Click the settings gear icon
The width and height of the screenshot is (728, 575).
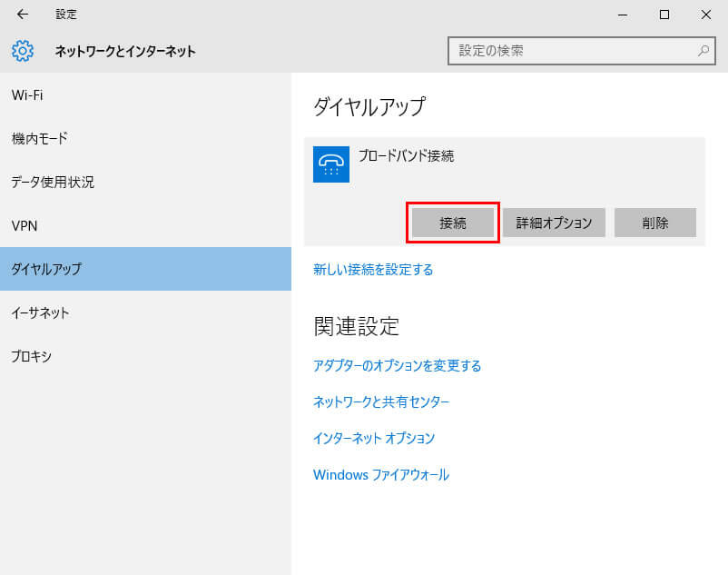click(23, 51)
